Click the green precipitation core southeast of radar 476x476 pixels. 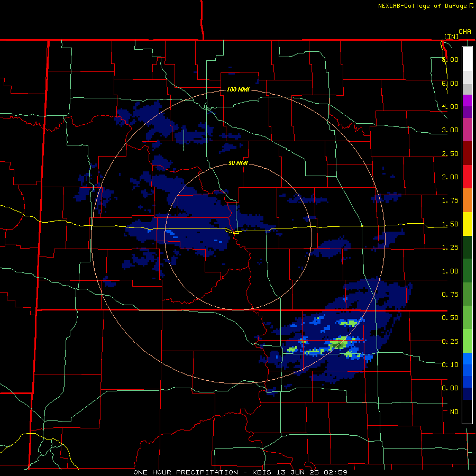coord(337,344)
